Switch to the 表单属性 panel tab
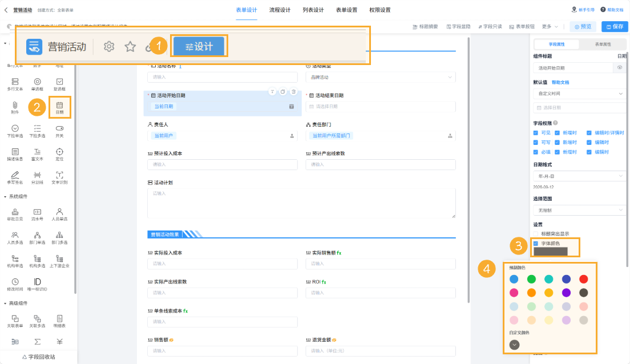Viewport: 630px width, 364px height. tap(603, 44)
